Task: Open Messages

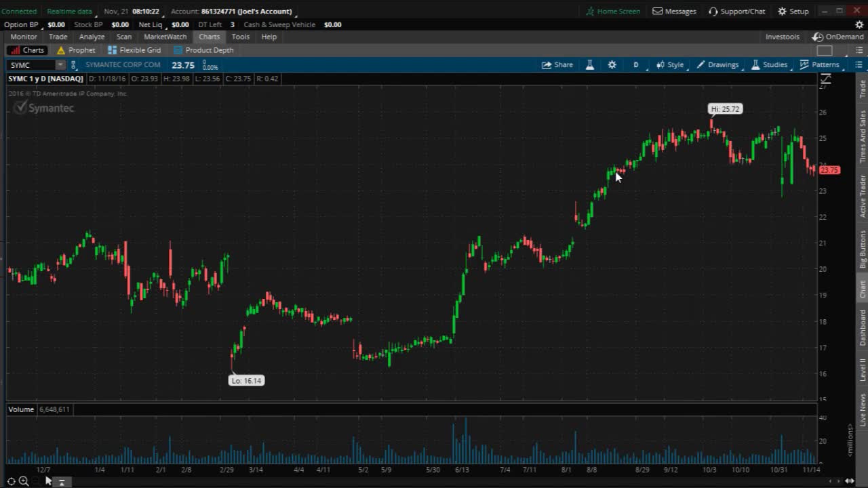Action: [x=674, y=12]
